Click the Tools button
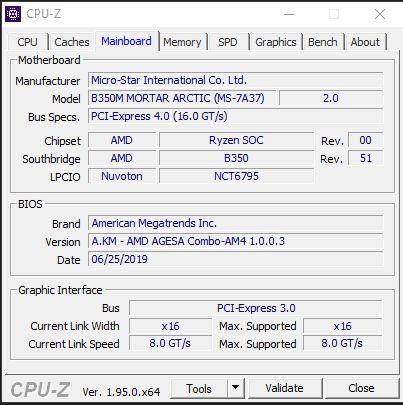 199,388
